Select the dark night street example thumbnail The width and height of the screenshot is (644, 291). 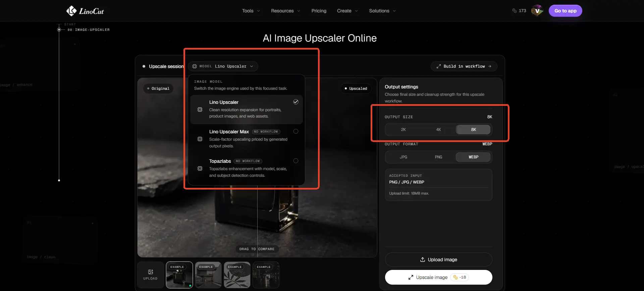coord(266,275)
